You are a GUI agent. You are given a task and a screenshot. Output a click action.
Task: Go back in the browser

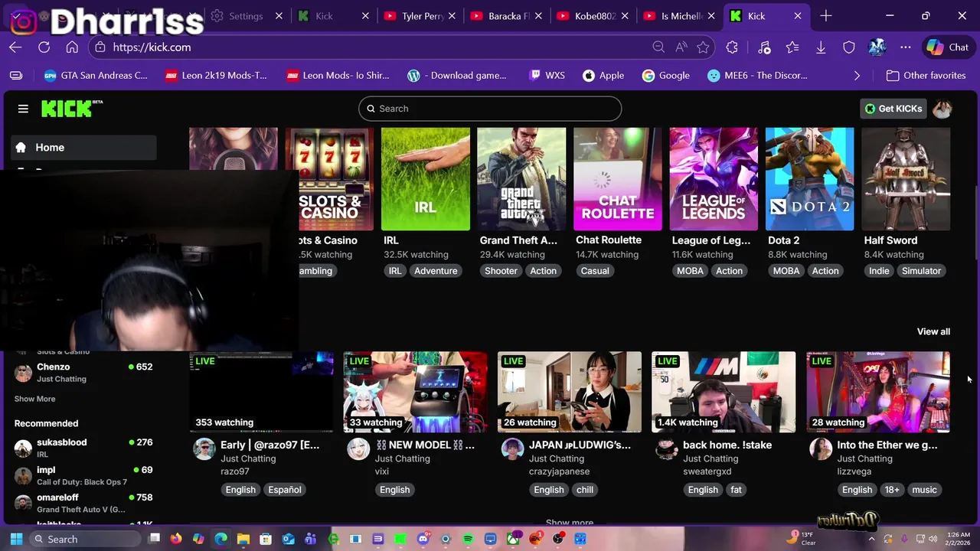coord(15,47)
